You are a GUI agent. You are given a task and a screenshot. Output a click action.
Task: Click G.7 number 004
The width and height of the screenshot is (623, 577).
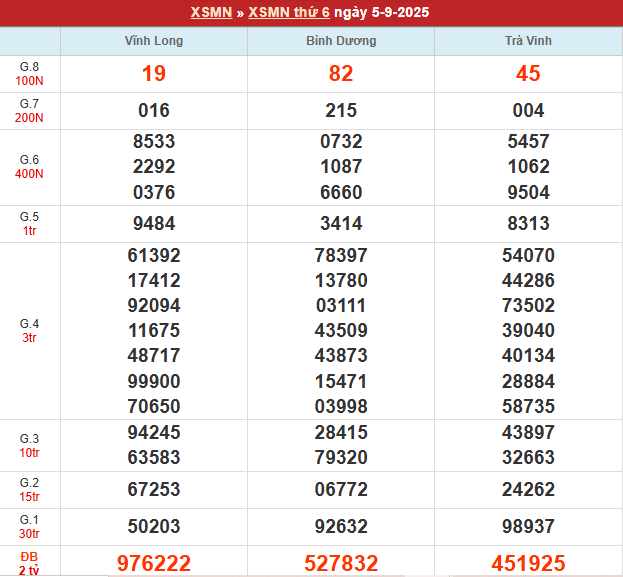click(528, 110)
